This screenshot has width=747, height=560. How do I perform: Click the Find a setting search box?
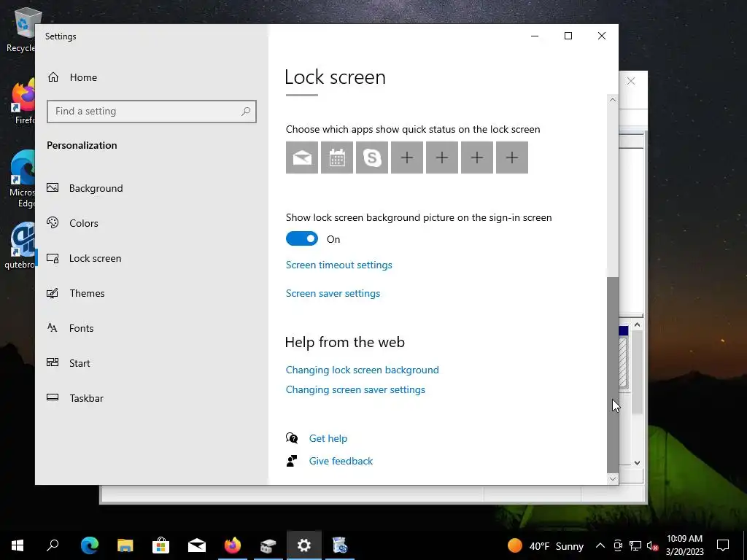tap(152, 112)
